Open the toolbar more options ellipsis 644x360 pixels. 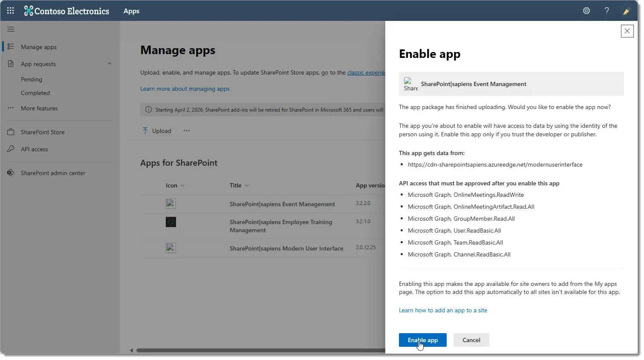pyautogui.click(x=187, y=131)
